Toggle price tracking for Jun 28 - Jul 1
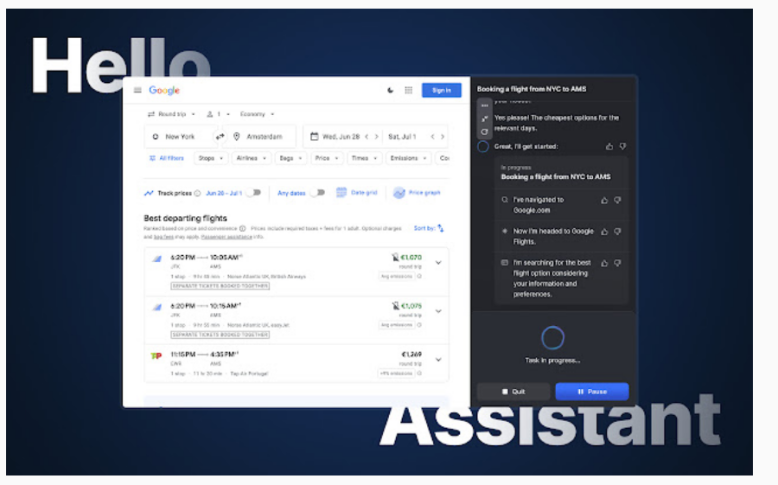The image size is (778, 485). (x=254, y=193)
